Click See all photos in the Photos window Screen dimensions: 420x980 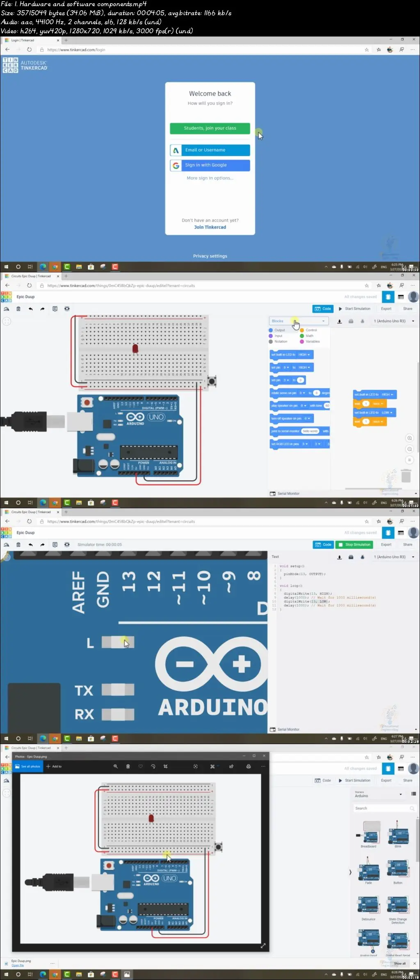tap(28, 766)
